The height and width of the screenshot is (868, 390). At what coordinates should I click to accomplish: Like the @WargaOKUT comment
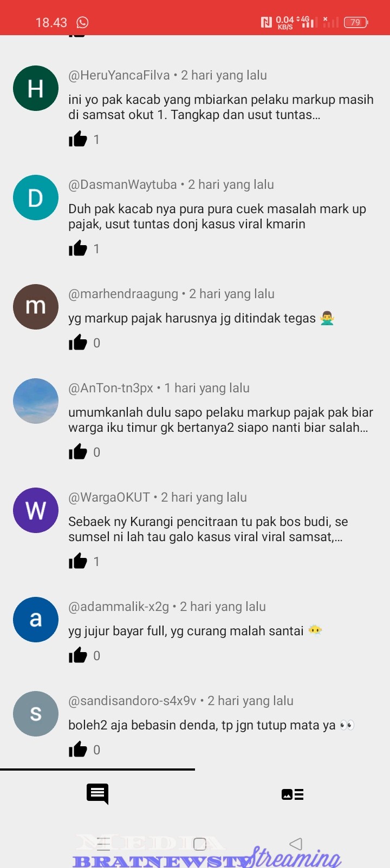point(78,561)
